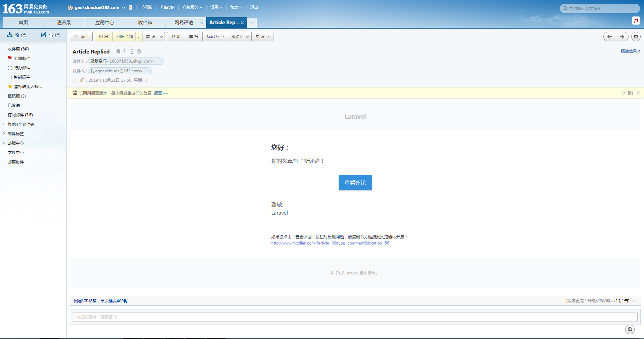Open the mozilan.com article comment link
Viewport: 644px width, 339px height.
pos(330,243)
